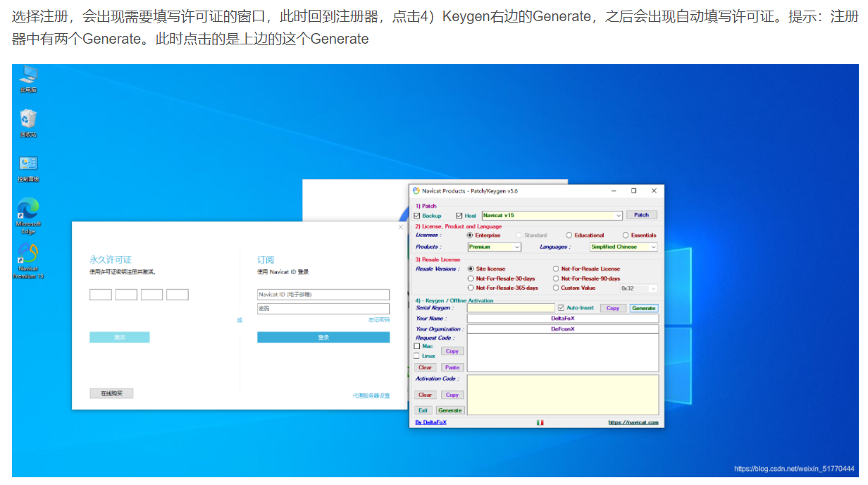The width and height of the screenshot is (868, 485).
Task: Toggle the Backup checkbox
Action: 417,216
